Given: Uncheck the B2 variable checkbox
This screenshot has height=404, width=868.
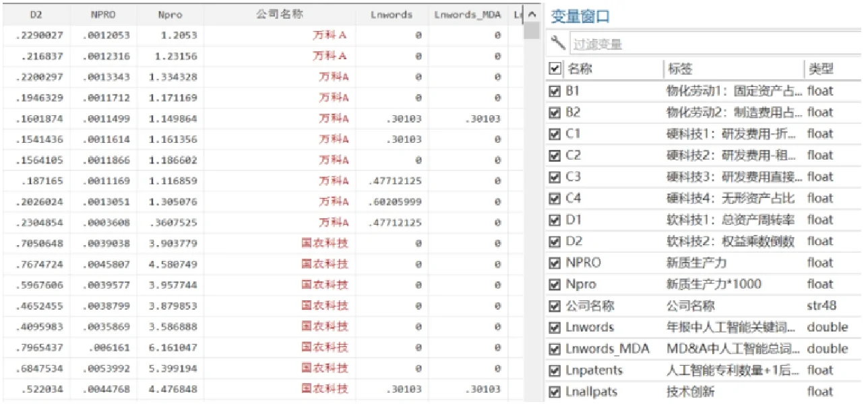Looking at the screenshot, I should coord(555,112).
